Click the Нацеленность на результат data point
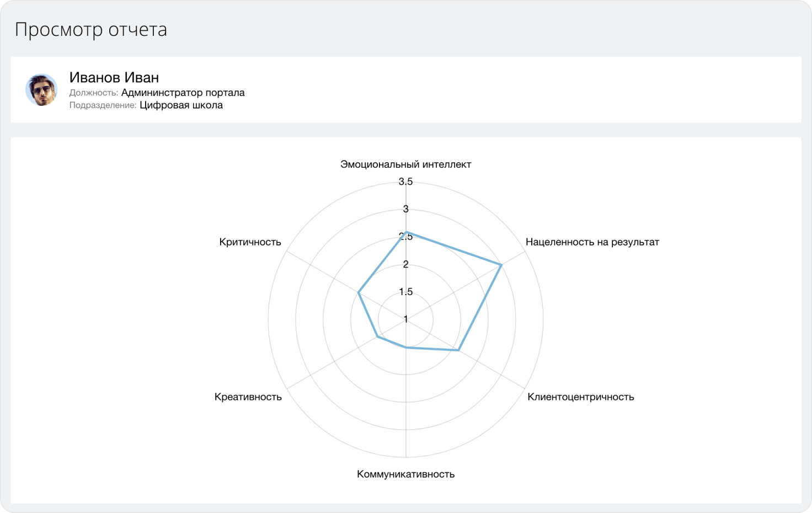 point(501,265)
